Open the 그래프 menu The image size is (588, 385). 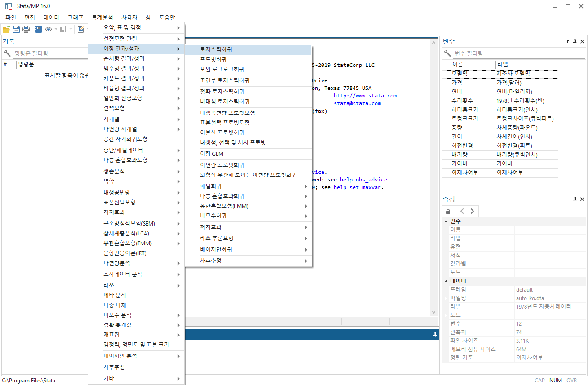pyautogui.click(x=75, y=18)
